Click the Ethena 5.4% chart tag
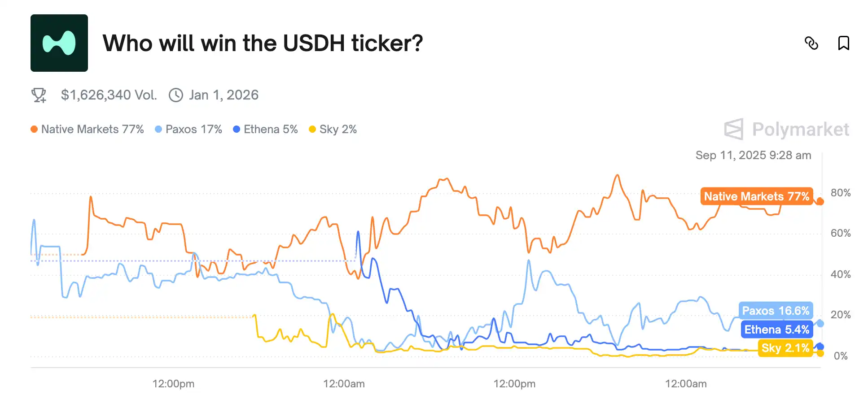The image size is (868, 399). [x=776, y=330]
